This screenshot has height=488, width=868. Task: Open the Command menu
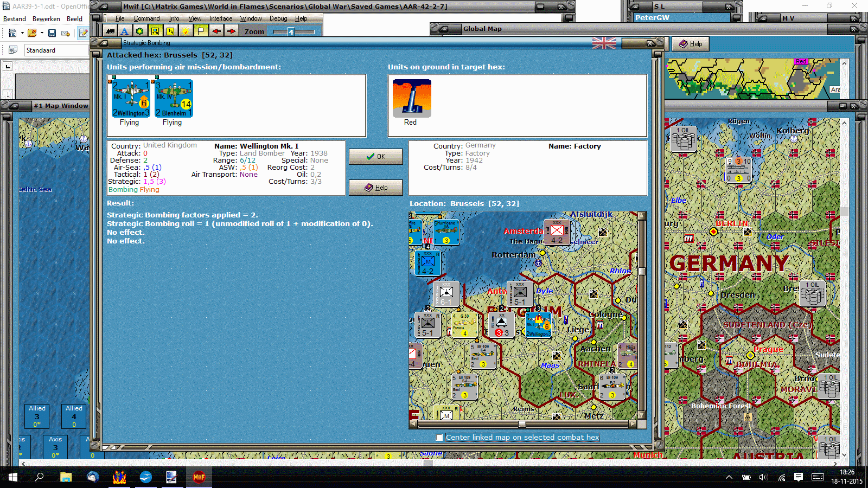click(x=146, y=18)
